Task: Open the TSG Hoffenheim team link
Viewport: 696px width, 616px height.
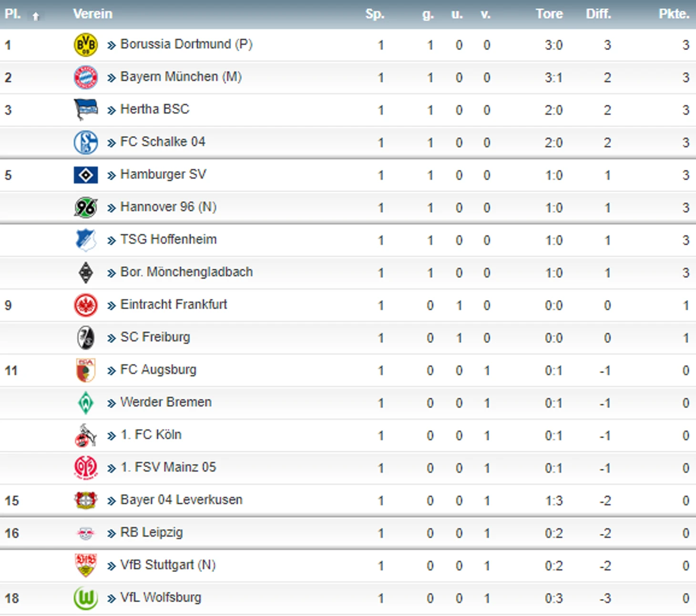Action: coord(168,239)
